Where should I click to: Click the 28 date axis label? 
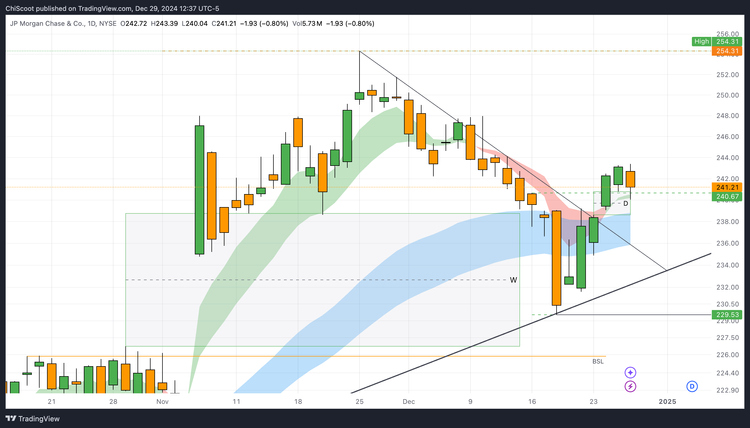pos(113,402)
